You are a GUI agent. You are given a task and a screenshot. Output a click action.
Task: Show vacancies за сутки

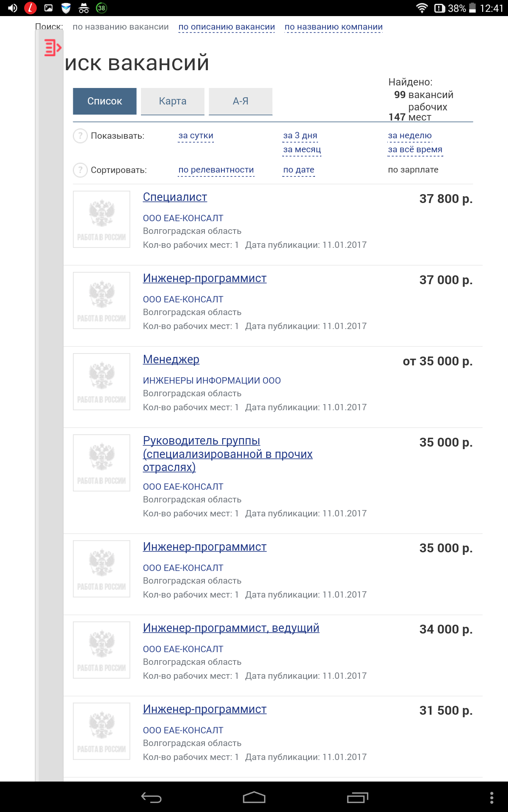196,135
